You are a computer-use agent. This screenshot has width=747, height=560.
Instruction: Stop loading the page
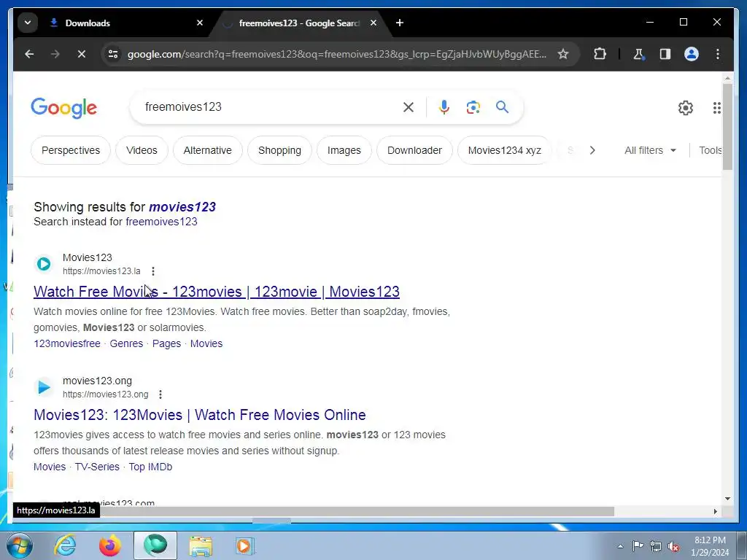pos(82,54)
